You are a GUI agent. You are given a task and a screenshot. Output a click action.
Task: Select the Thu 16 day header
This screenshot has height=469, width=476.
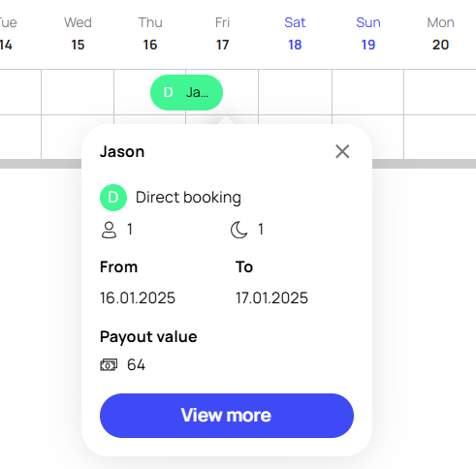click(150, 34)
